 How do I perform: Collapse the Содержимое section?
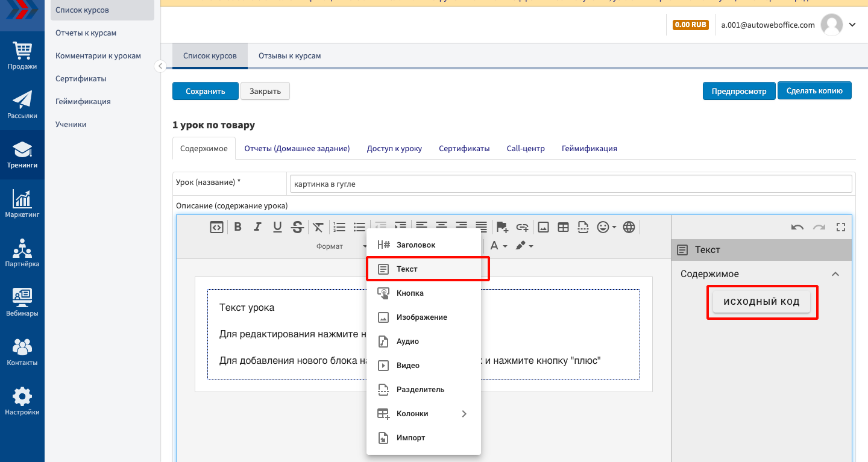835,274
